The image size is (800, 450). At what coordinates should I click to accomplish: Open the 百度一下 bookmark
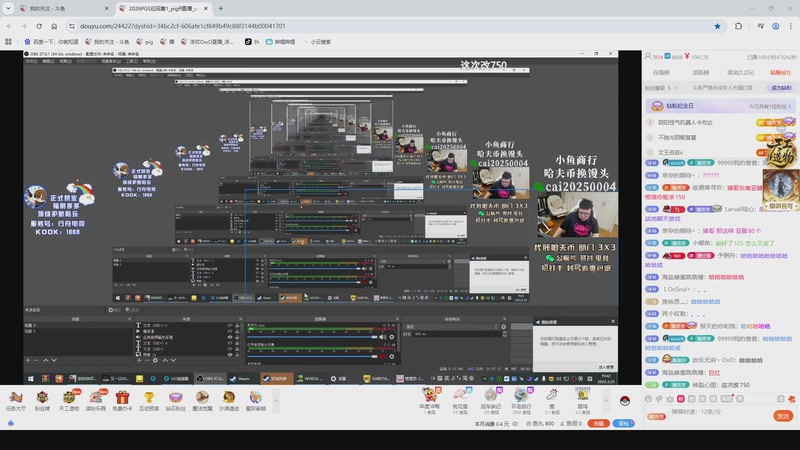(51, 42)
